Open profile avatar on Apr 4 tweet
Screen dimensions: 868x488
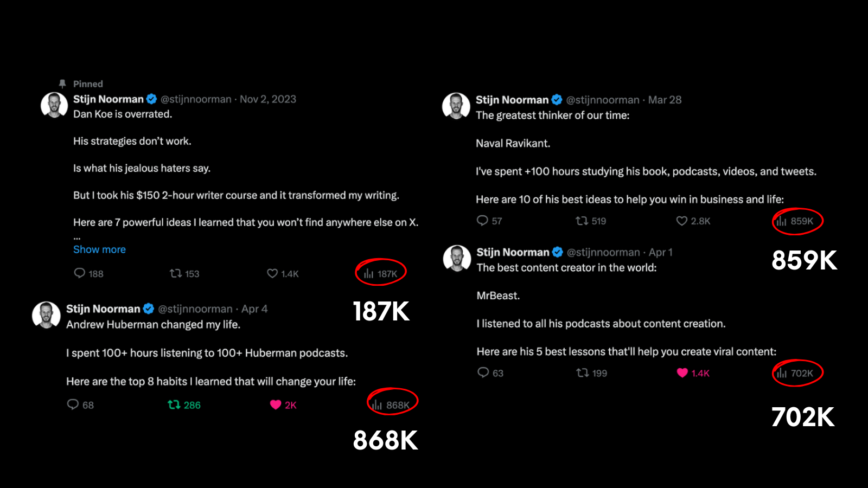click(46, 315)
